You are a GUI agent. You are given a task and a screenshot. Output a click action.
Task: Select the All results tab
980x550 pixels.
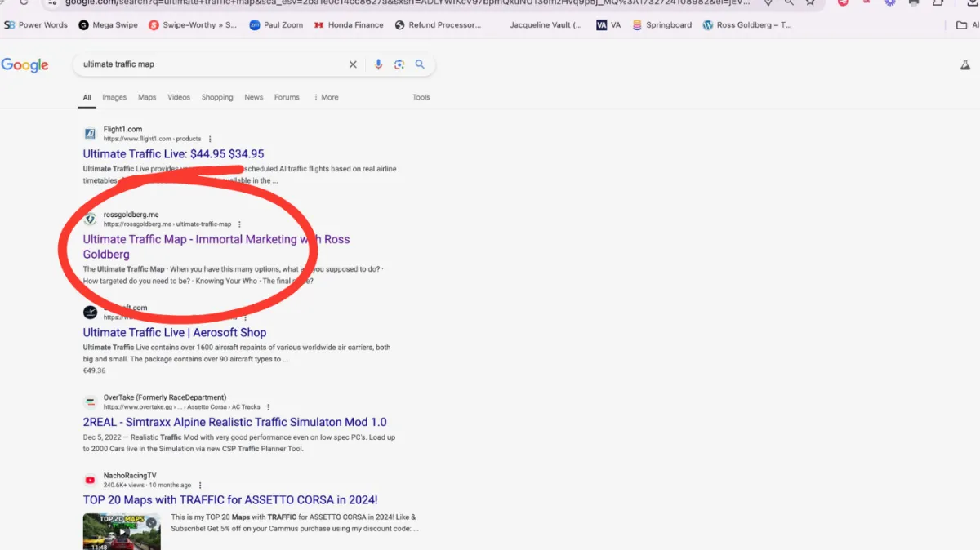point(87,97)
